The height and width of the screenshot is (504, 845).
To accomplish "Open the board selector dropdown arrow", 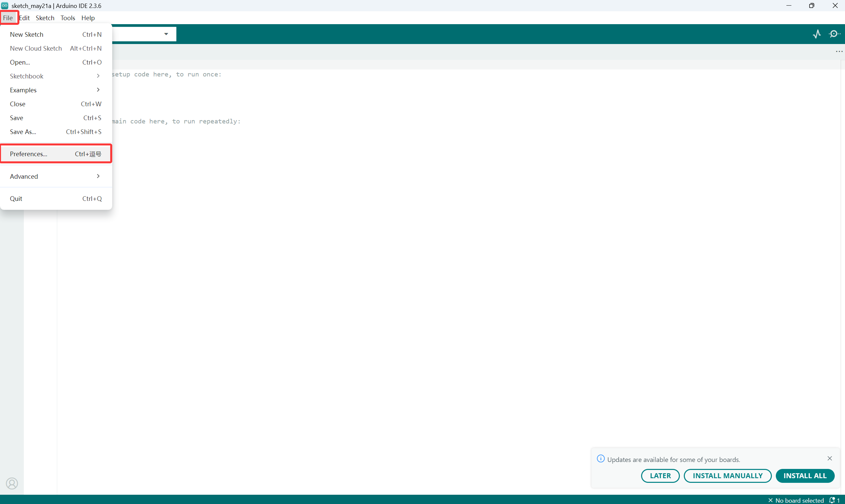I will 166,34.
